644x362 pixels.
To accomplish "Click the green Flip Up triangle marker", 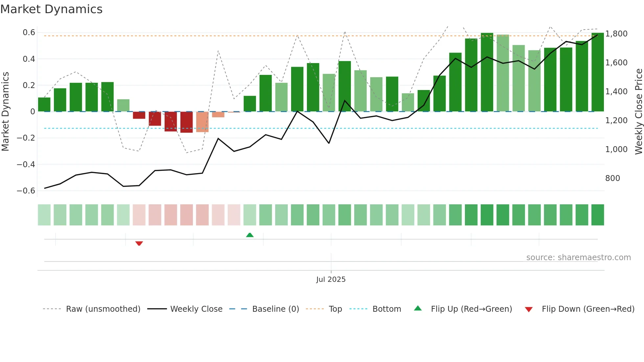I will pyautogui.click(x=250, y=235).
